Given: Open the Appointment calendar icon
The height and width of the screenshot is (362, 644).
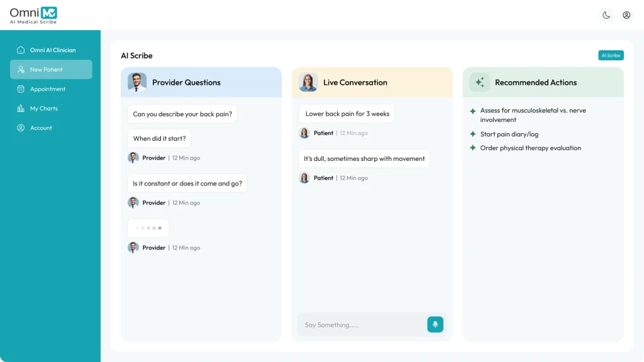Looking at the screenshot, I should [x=21, y=89].
